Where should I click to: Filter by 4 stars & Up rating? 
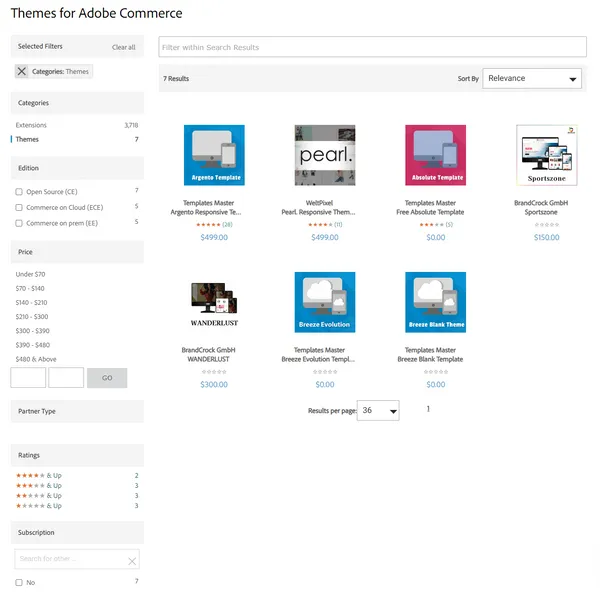[39, 475]
